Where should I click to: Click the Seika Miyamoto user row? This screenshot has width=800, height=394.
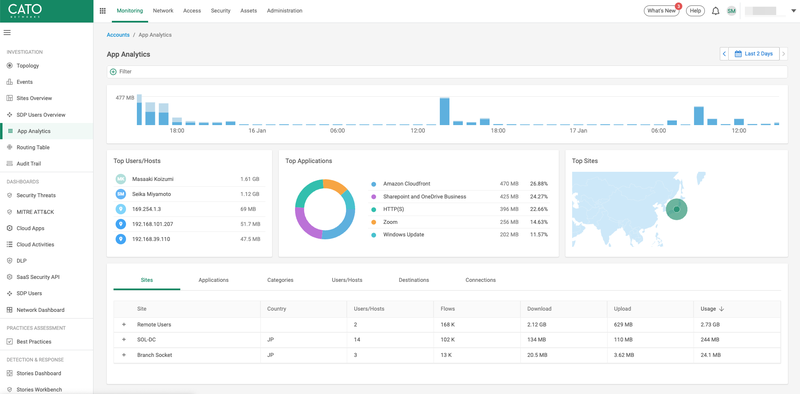coord(189,194)
